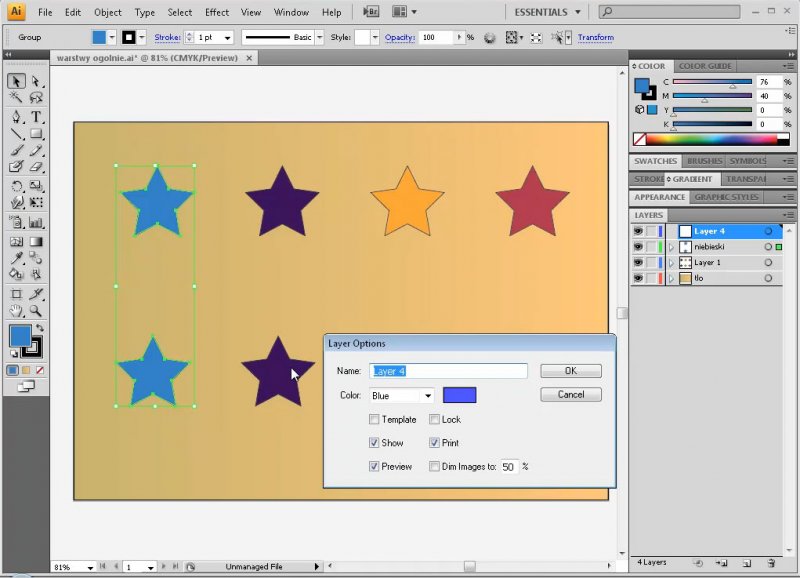Click OK in Layer Options dialog
Image resolution: width=800 pixels, height=578 pixels.
pyautogui.click(x=570, y=371)
